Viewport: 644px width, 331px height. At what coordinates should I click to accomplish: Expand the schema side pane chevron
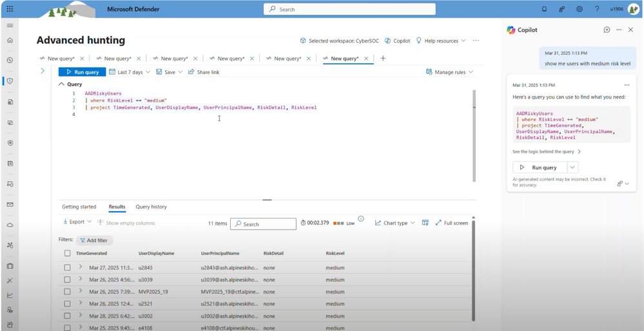43,71
